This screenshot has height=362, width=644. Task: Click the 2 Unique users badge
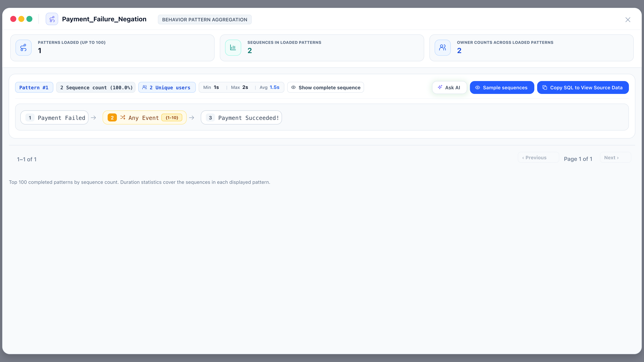(167, 87)
